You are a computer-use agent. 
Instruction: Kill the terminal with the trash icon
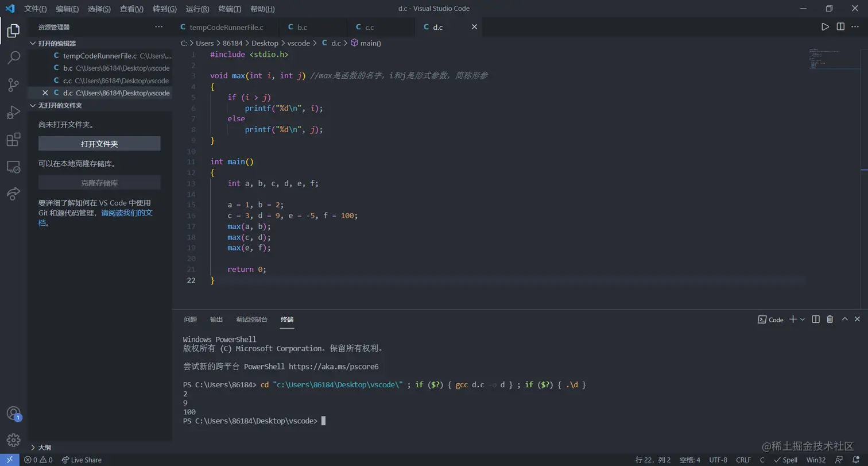pos(830,319)
